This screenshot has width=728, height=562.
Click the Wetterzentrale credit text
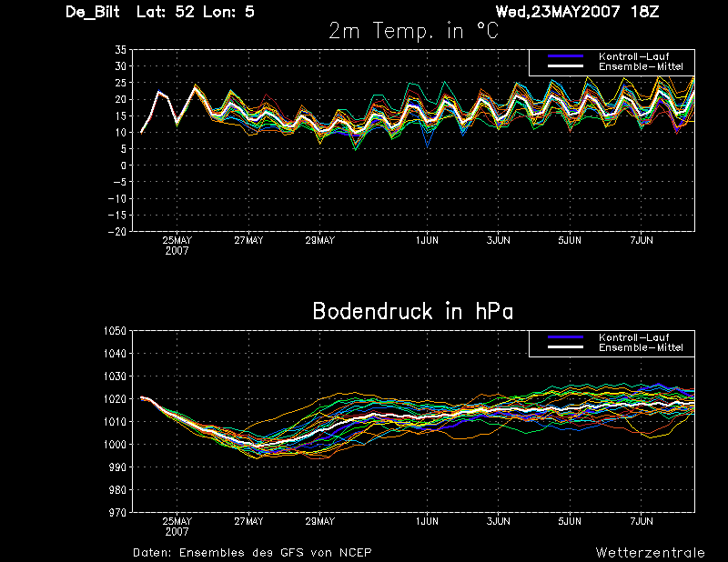point(650,553)
